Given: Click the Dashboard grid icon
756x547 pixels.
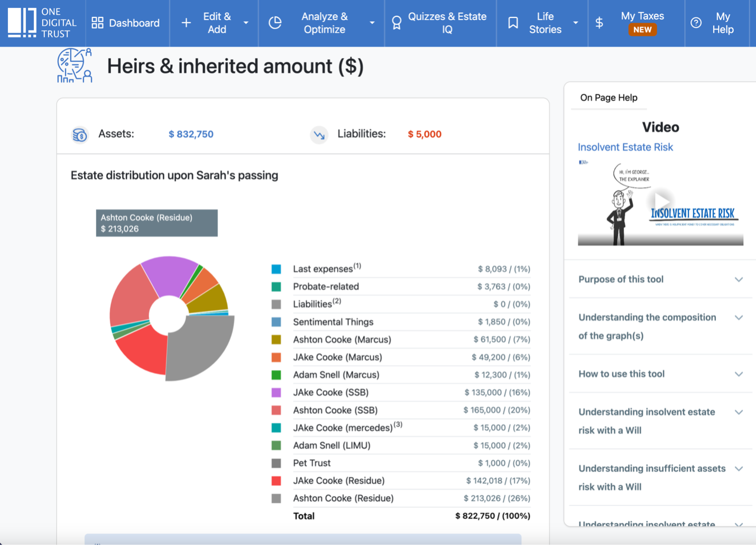Looking at the screenshot, I should [x=97, y=23].
